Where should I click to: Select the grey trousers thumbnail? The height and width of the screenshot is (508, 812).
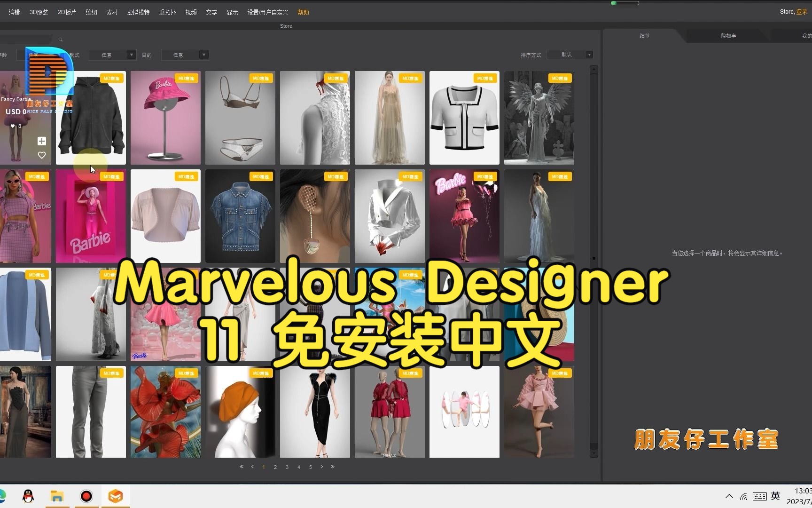coord(91,412)
